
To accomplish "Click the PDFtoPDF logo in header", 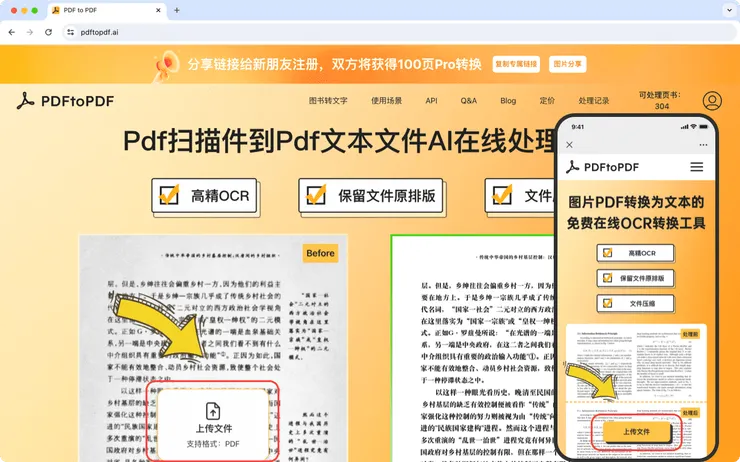I will [x=66, y=101].
